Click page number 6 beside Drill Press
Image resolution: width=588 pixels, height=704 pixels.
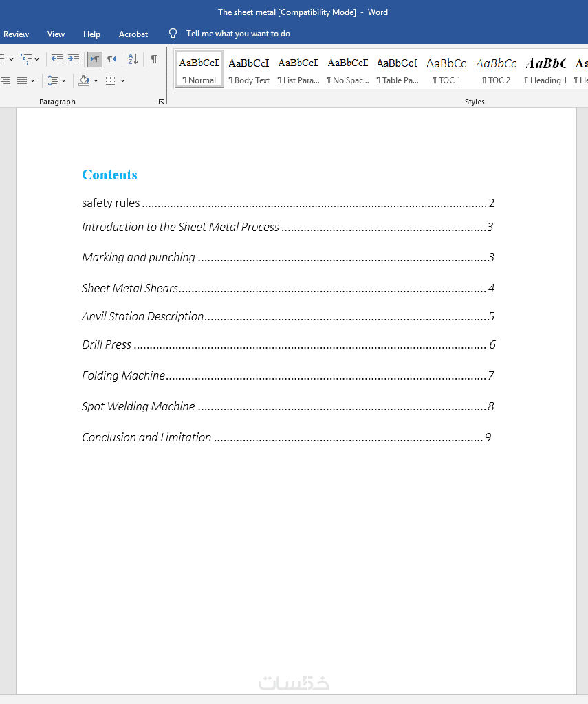click(492, 345)
